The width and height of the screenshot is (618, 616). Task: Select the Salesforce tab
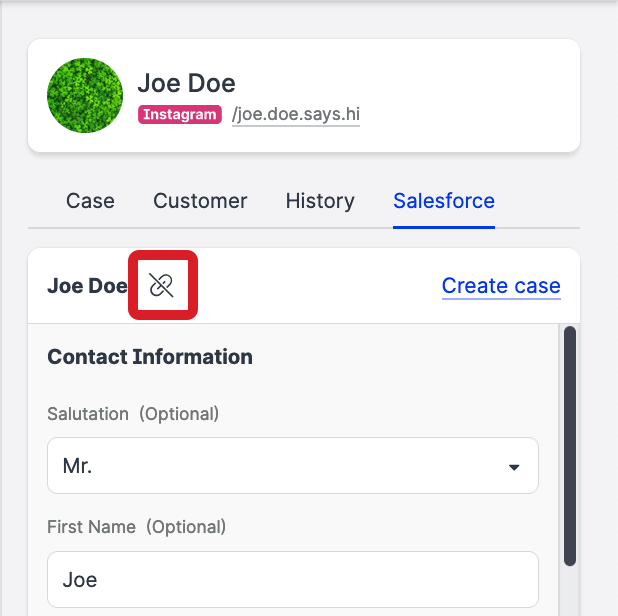(444, 201)
